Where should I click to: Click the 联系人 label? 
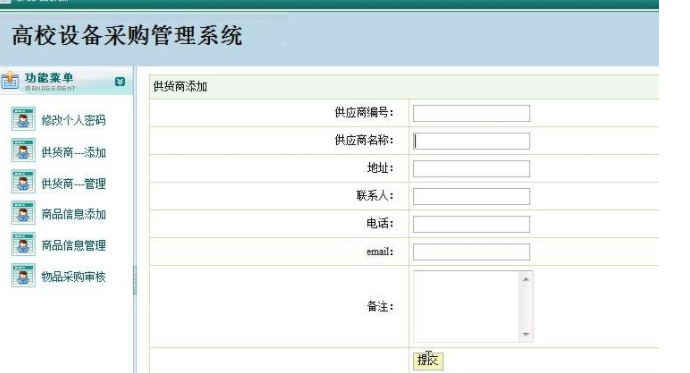pos(374,196)
